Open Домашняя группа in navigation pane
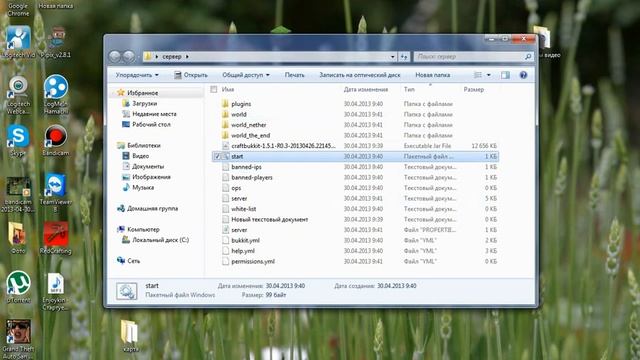The height and width of the screenshot is (360, 640). click(152, 209)
